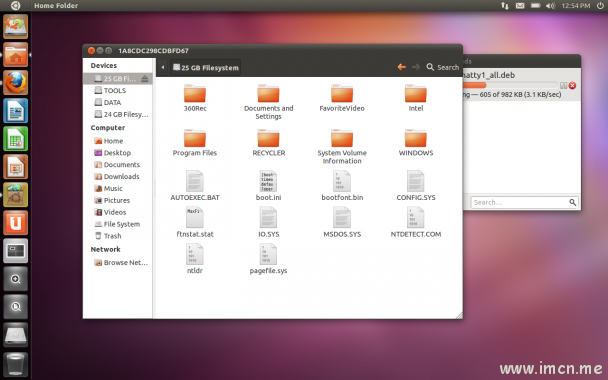Click the Ubuntu dash button
608x380 pixels.
[15, 5]
